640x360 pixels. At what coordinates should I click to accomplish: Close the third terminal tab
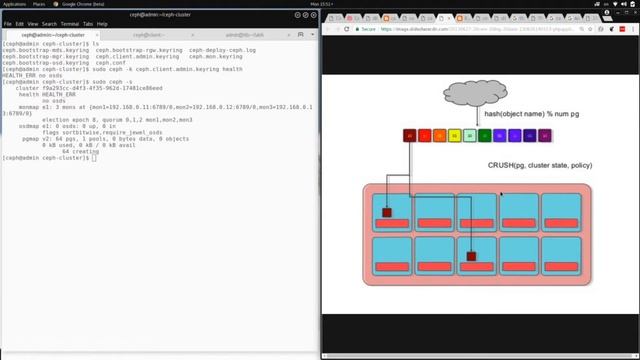click(289, 35)
